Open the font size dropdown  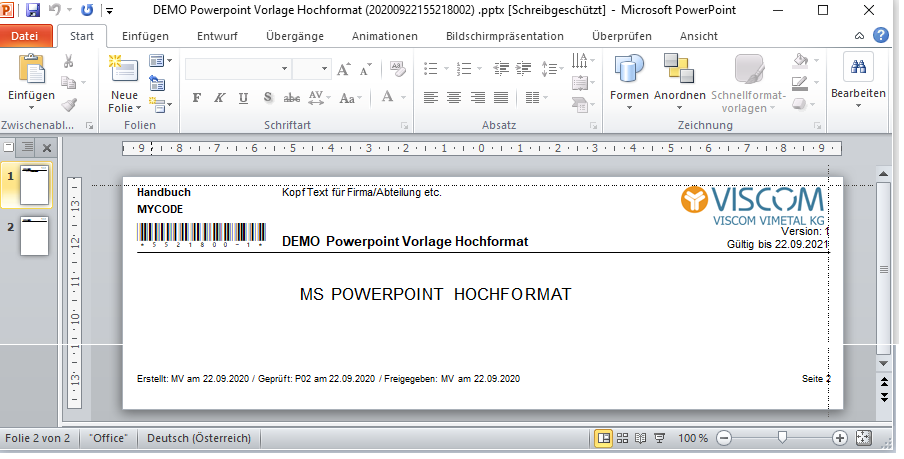325,69
